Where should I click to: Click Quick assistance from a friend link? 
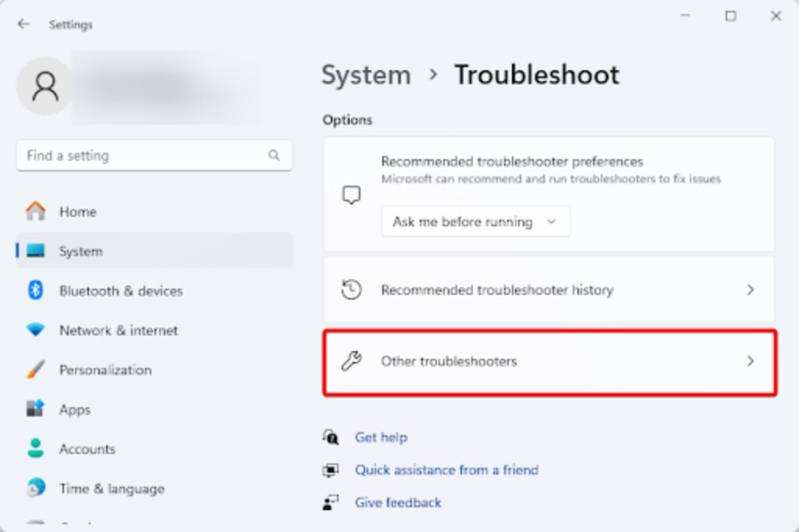(446, 470)
